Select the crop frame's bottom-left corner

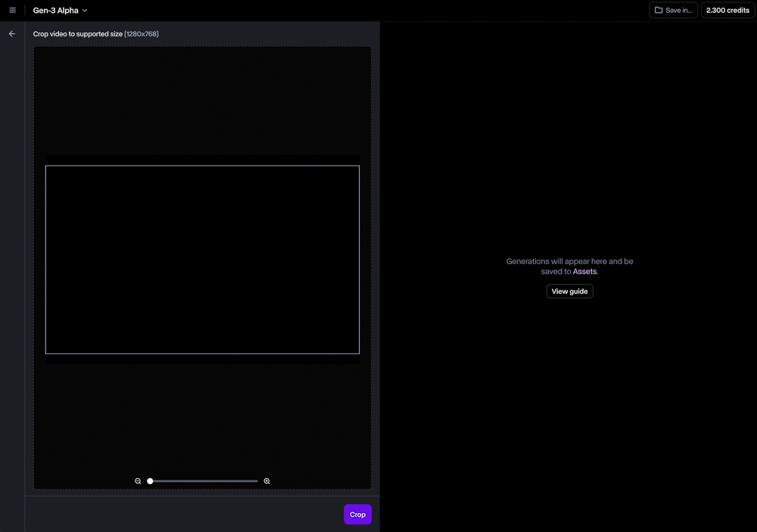click(46, 353)
